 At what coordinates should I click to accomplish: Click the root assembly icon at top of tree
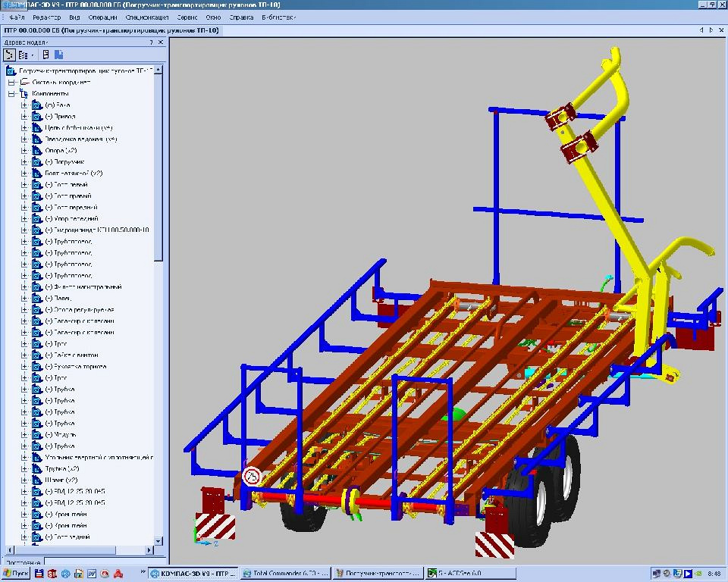pos(11,71)
